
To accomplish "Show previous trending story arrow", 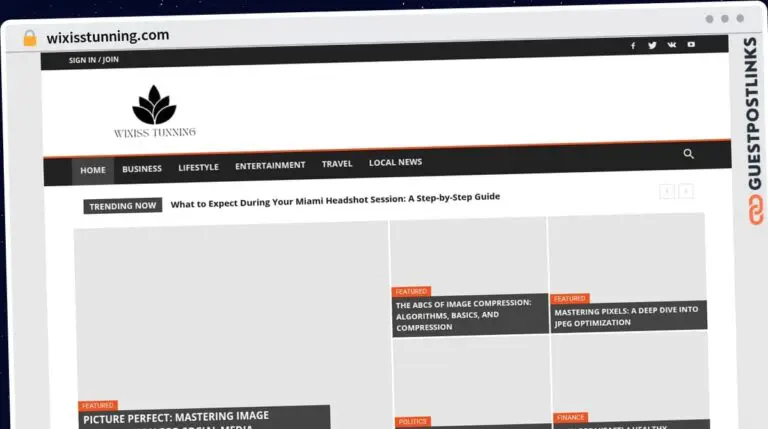I will [x=667, y=191].
